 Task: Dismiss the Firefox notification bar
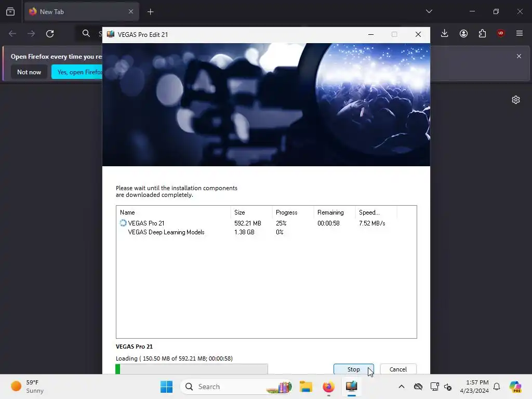point(519,56)
